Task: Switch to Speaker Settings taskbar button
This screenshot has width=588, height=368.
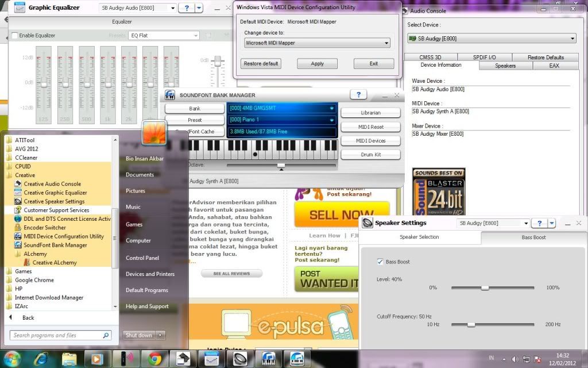Action: [240, 359]
